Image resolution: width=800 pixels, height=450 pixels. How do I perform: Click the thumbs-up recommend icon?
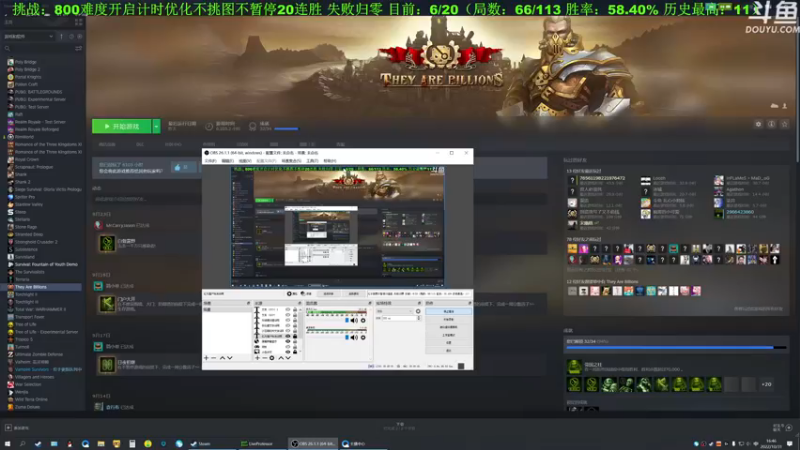click(x=178, y=167)
